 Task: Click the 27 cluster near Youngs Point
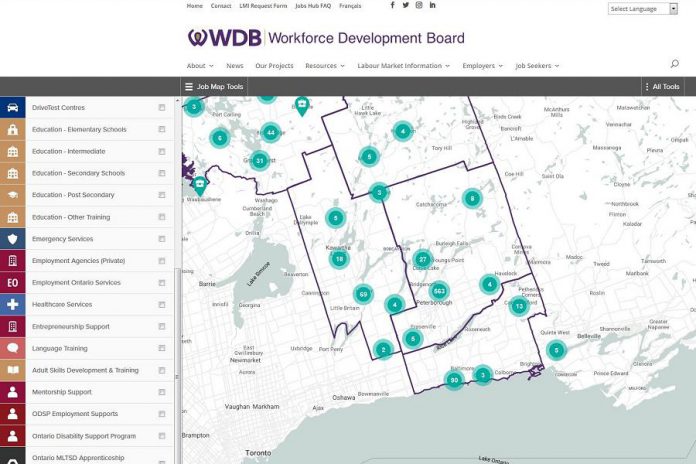pyautogui.click(x=423, y=259)
